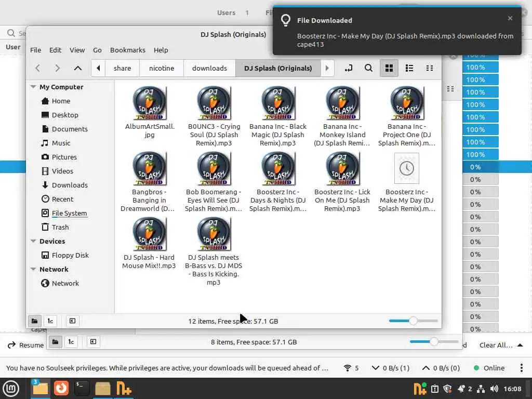Open the File menu

coord(36,50)
